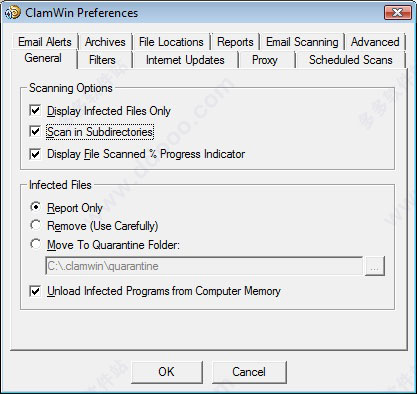The image size is (417, 394).
Task: Click the ClamWin logo icon in title bar
Action: 13,13
